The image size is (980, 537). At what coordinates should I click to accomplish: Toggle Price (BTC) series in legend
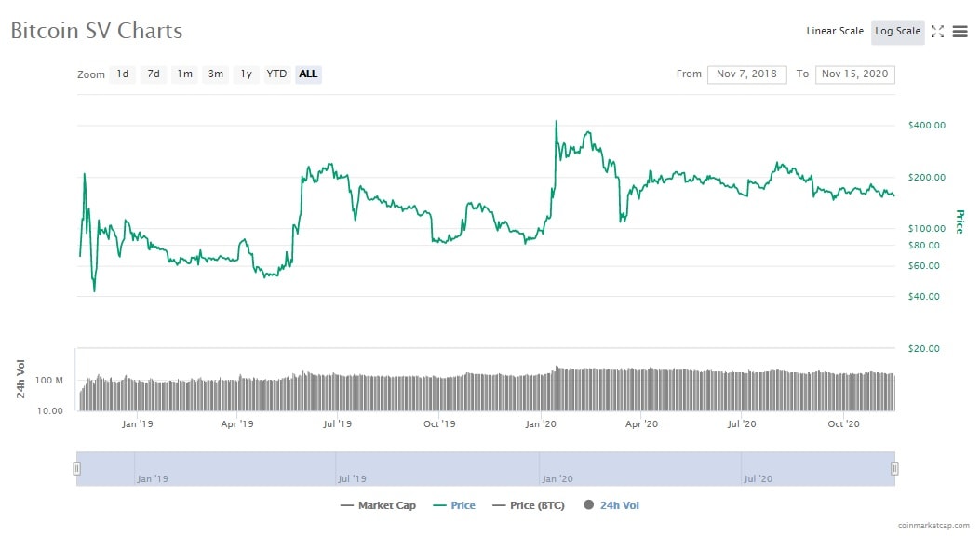point(529,505)
